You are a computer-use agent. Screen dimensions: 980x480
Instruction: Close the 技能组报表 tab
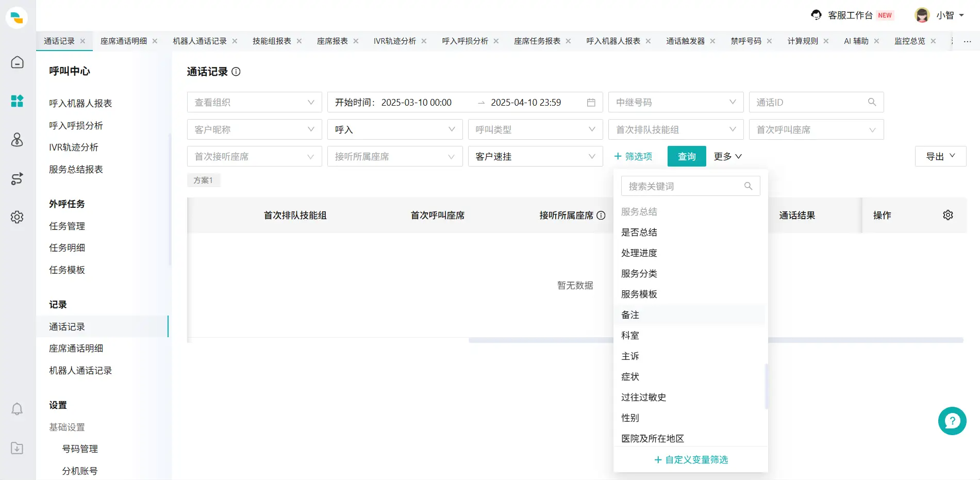(x=299, y=41)
